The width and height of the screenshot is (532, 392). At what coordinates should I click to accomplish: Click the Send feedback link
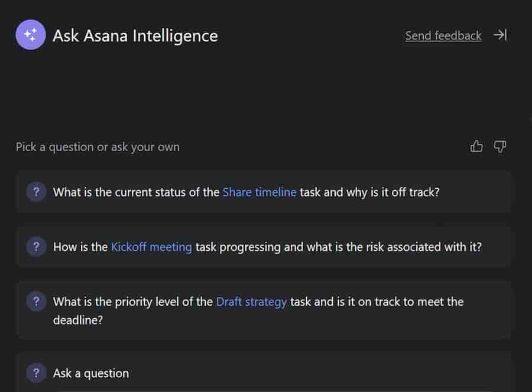[x=443, y=35]
